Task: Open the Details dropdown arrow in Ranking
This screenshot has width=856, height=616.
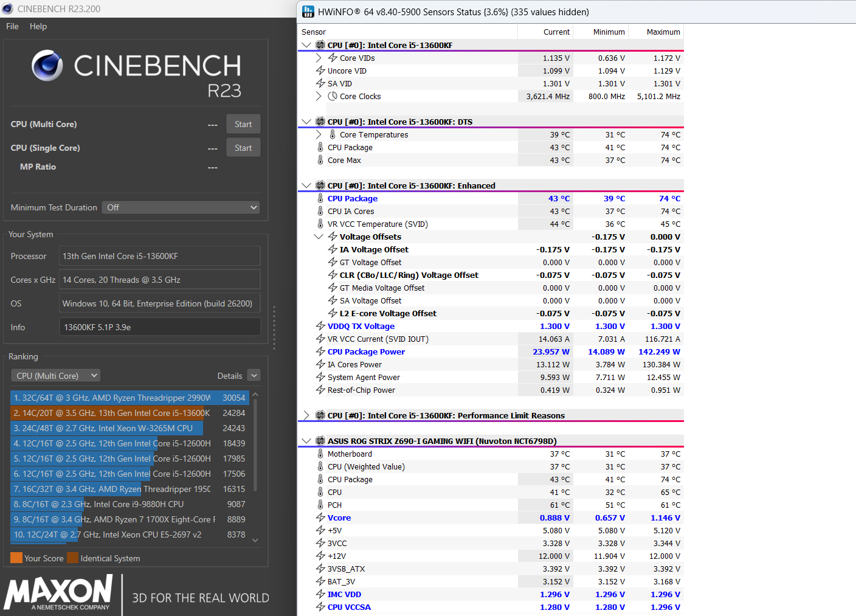Action: point(254,376)
